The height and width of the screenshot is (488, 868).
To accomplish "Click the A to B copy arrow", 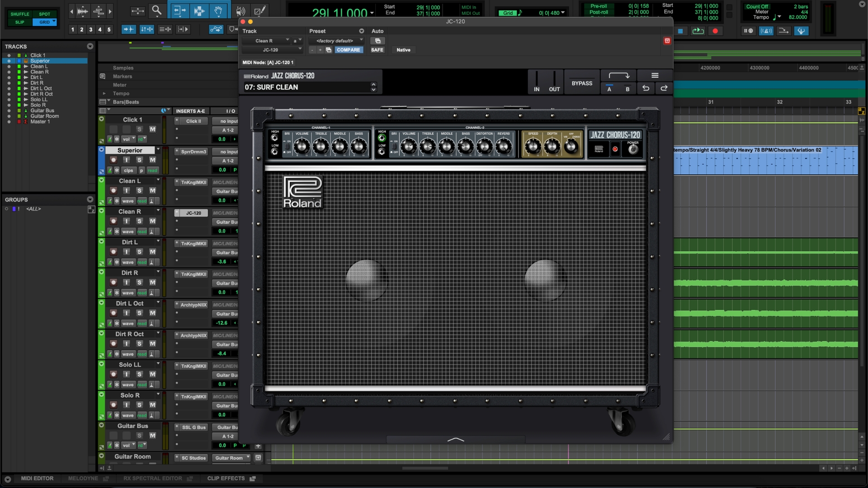I will pos(618,75).
